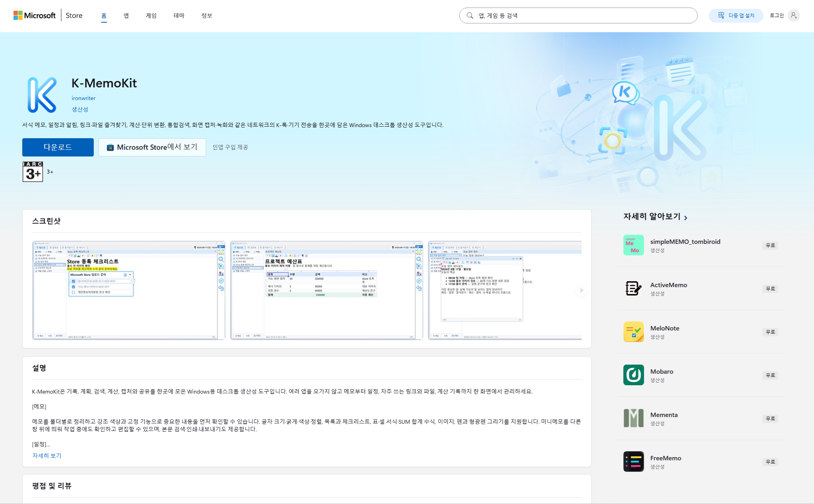814x504 pixels.
Task: Click the FreeMemo app name
Action: click(666, 458)
